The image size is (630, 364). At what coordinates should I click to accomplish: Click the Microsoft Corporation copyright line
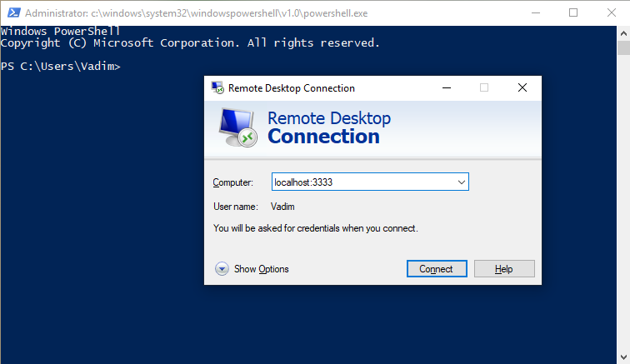click(190, 43)
